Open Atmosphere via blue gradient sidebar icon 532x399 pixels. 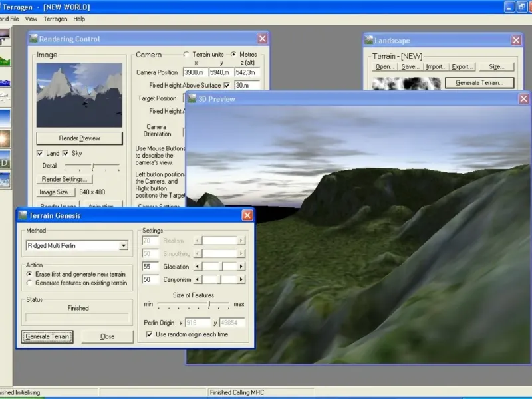point(4,118)
